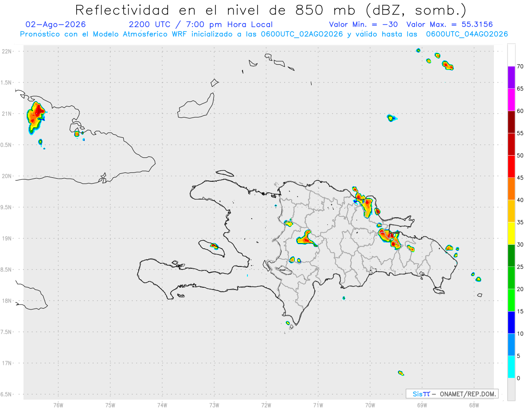
Task: Select the orange 40–45 dBZ colorbar band
Action: 511,189
